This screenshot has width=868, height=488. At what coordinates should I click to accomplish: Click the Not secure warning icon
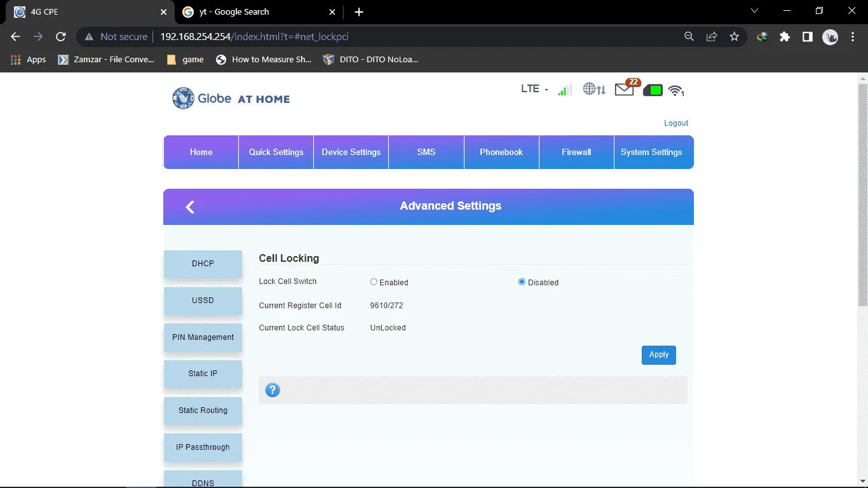[x=90, y=37]
